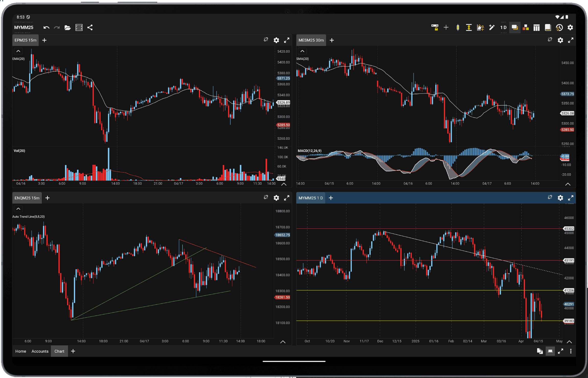This screenshot has width=588, height=378.
Task: Click the chart lock icon in toolbar
Action: coord(435,27)
